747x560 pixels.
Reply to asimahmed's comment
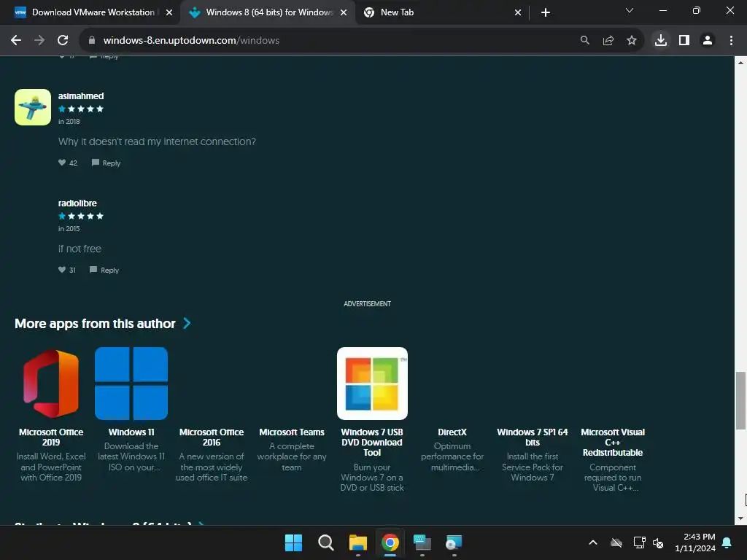point(106,163)
